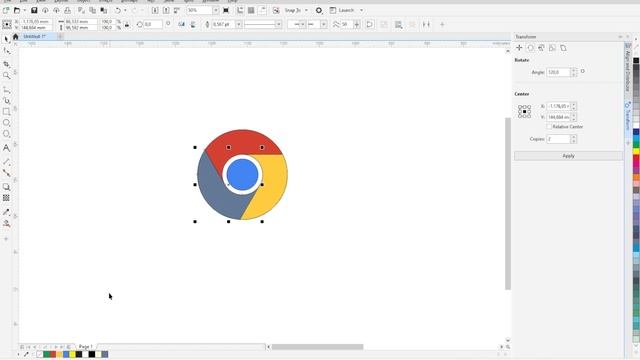Select the Color Eyedropper tool
Image resolution: width=640 pixels, height=360 pixels.
6,212
